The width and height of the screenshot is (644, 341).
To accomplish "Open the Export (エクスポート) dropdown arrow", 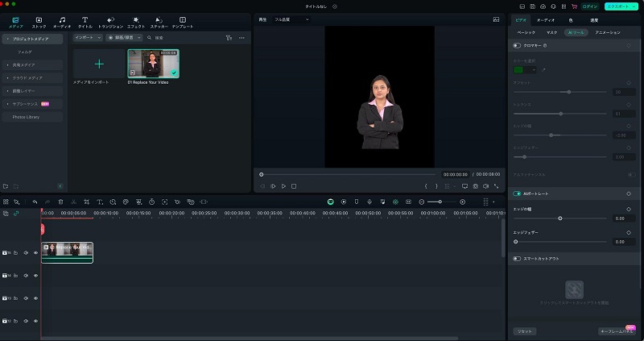I will pos(634,6).
